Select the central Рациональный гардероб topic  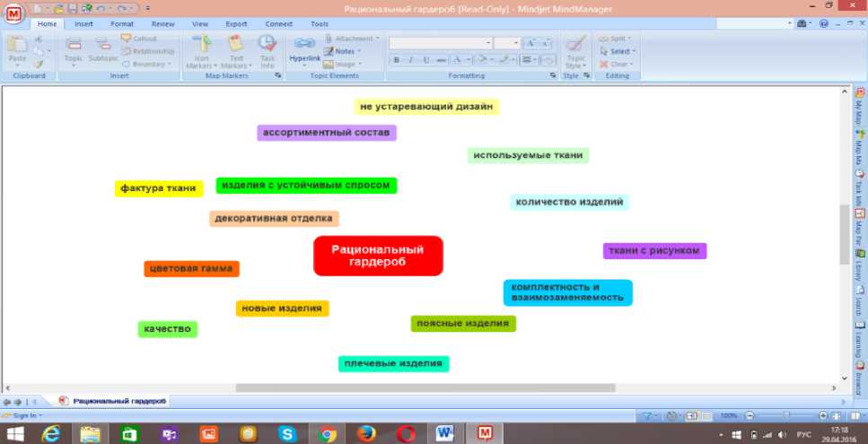pos(378,256)
